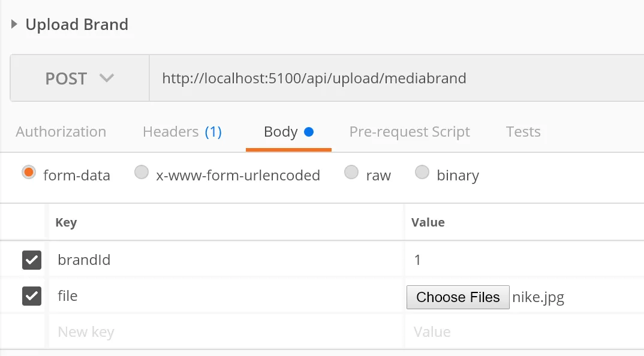Select the form-data radio button

pos(28,173)
